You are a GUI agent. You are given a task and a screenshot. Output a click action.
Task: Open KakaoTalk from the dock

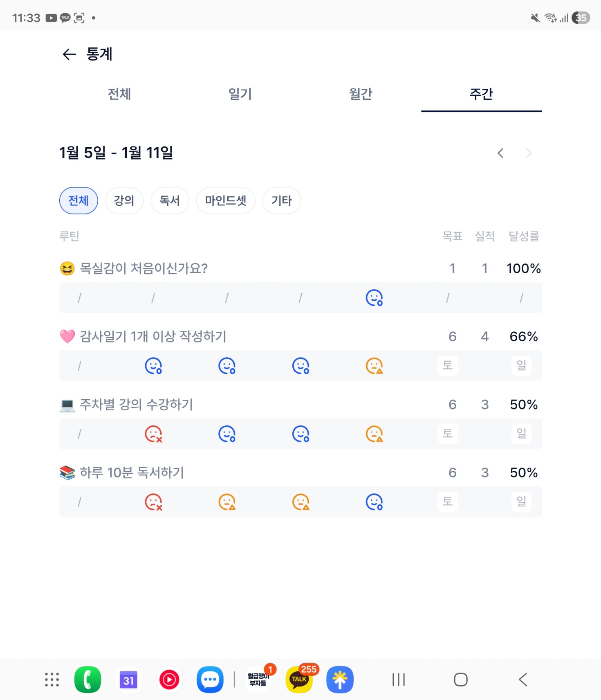(x=299, y=680)
